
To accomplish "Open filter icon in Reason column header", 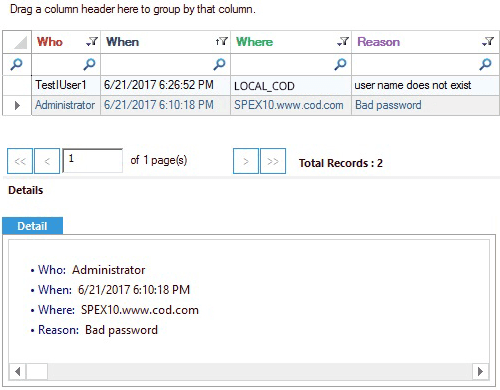I will (x=488, y=42).
